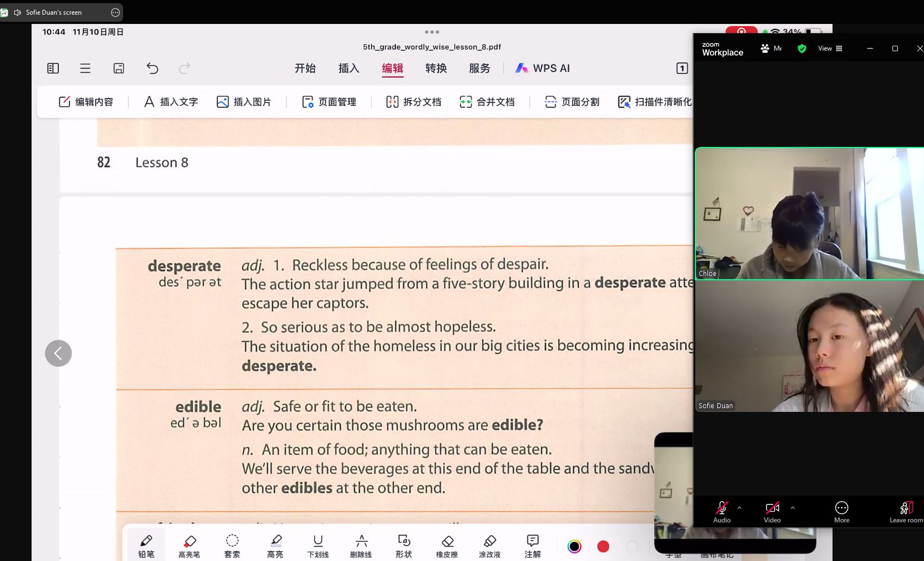Image resolution: width=924 pixels, height=561 pixels.
Task: Select the 删除线 strikethrough tool
Action: click(x=361, y=546)
